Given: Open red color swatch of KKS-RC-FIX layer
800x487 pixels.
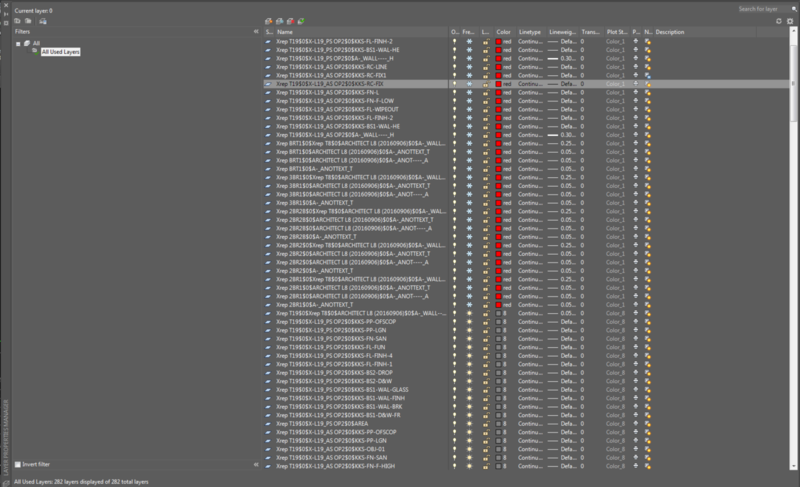Looking at the screenshot, I should click(x=498, y=84).
